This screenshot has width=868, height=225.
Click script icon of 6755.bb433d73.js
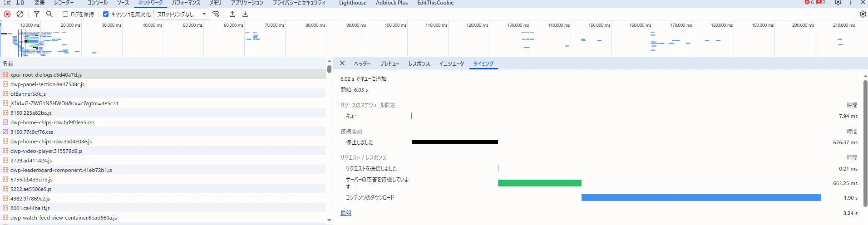[5, 179]
